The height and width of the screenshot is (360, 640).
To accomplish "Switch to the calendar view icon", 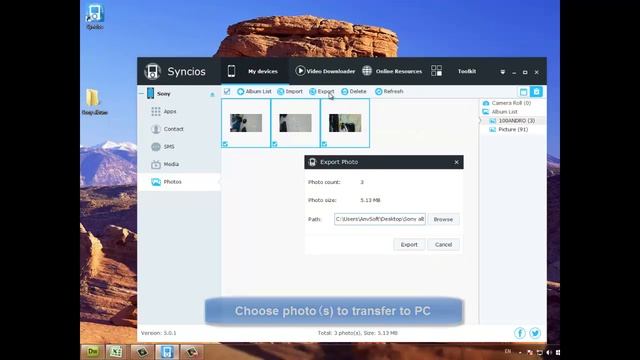I will point(523,92).
